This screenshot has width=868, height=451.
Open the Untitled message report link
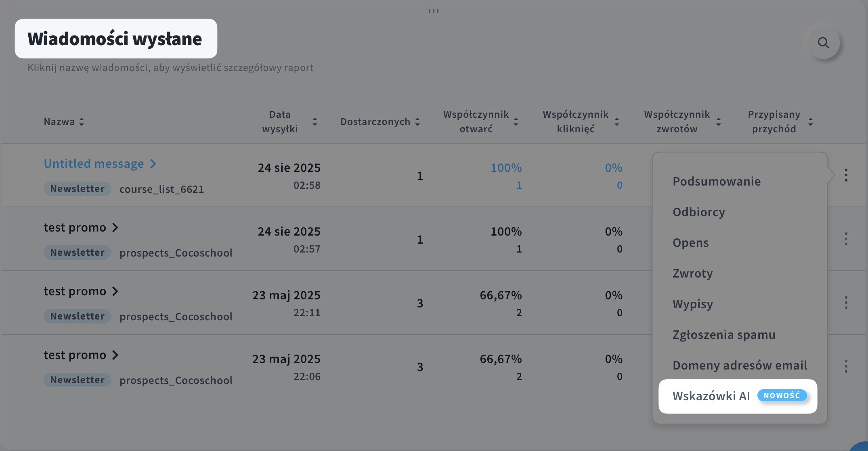[94, 164]
